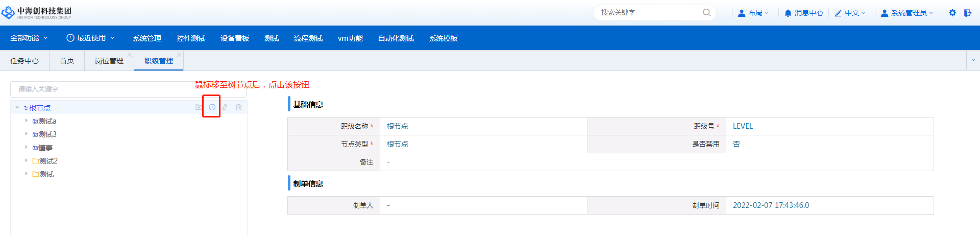This screenshot has width=980, height=235.
Task: Expand the 测试a tree node
Action: pyautogui.click(x=26, y=121)
